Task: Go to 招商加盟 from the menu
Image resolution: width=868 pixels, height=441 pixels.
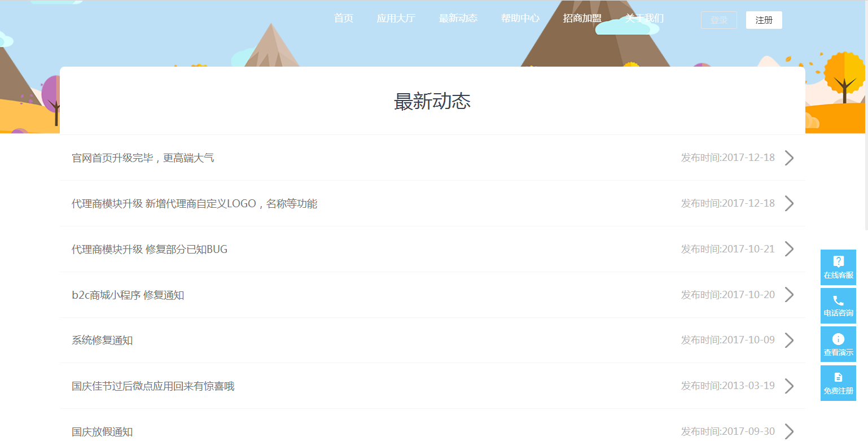Action: coord(581,18)
